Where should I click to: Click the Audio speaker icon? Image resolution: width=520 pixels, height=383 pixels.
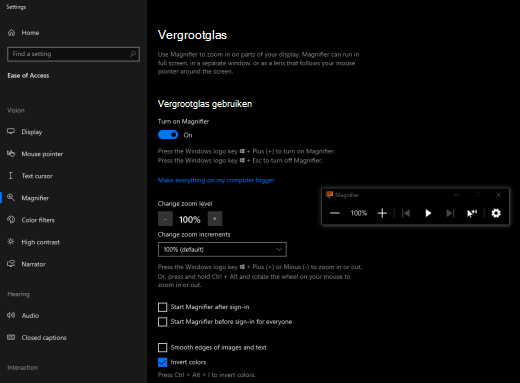(x=11, y=315)
